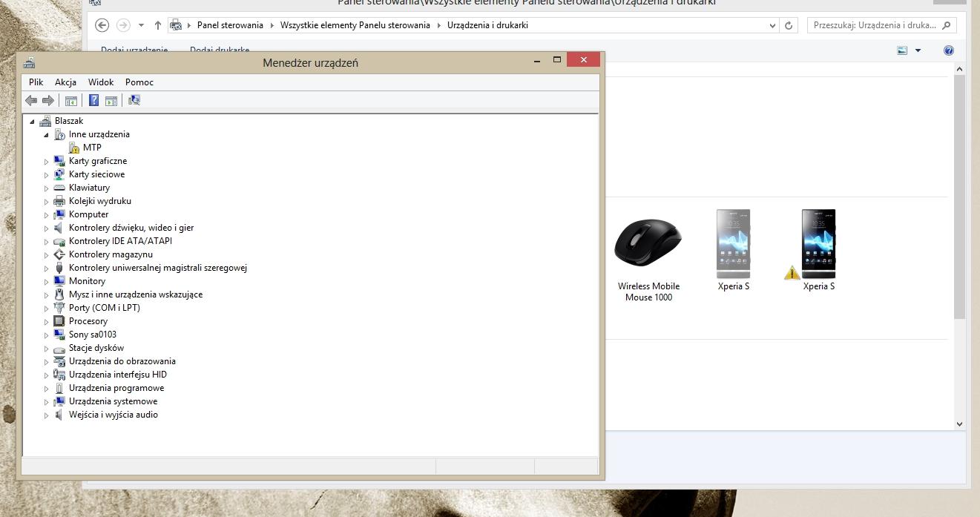Viewport: 980px width, 517px height.
Task: Click Wszystkie elementy Panelu sterowania breadcrumb
Action: click(x=355, y=25)
